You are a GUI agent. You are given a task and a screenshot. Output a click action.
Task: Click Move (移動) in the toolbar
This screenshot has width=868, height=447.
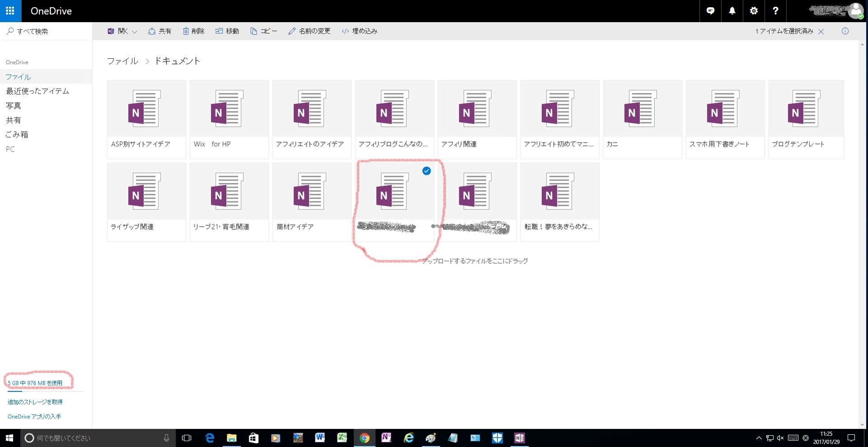pos(227,31)
